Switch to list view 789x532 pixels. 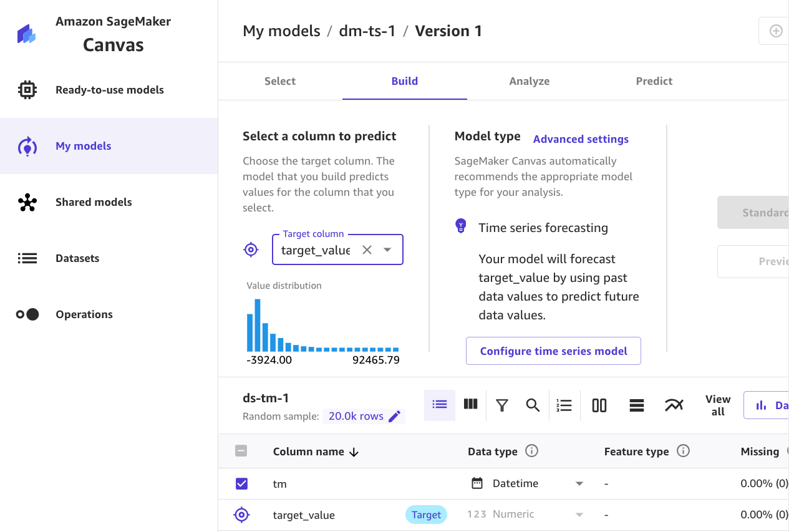[440, 405]
